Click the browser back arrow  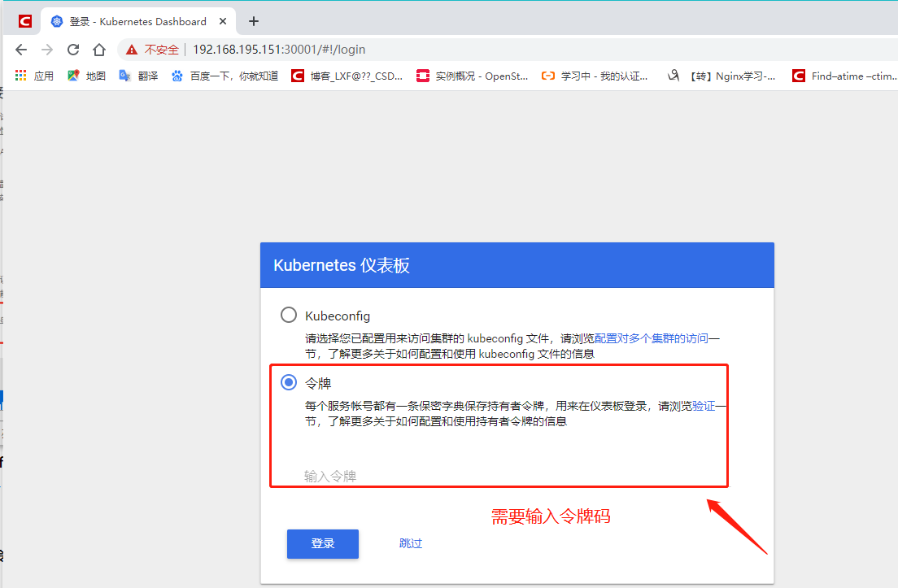pos(21,50)
